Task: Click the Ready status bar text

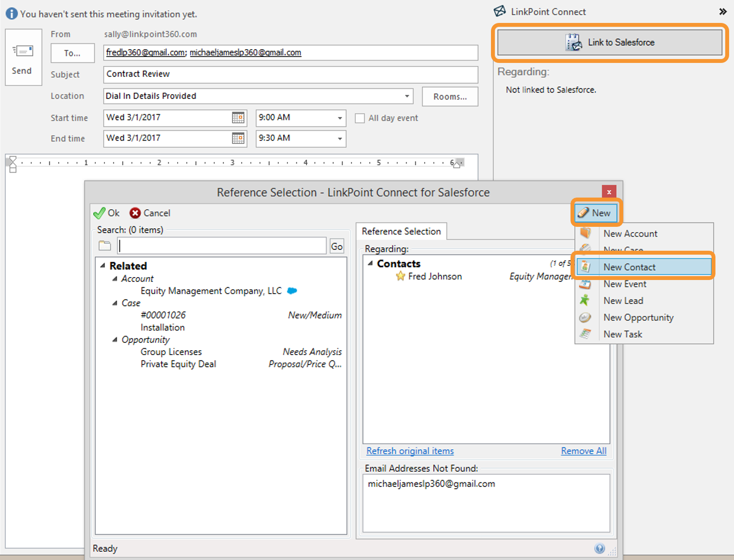Action: (105, 548)
